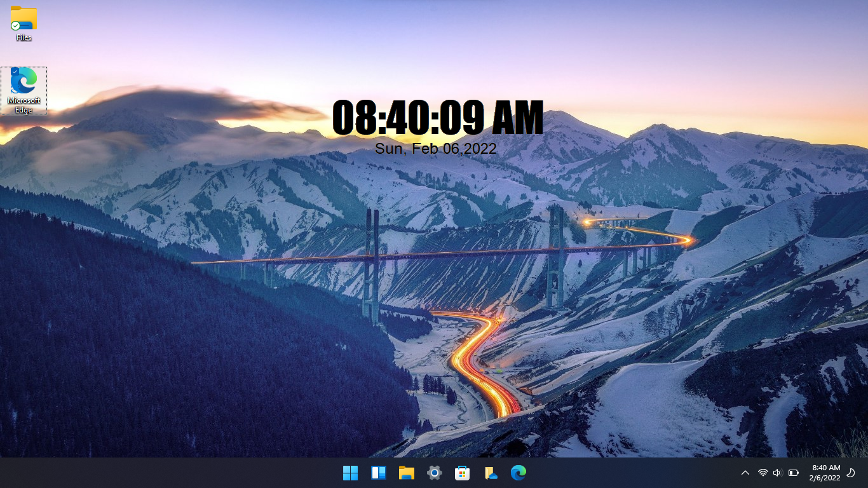Launch File Explorer from the taskbar

pyautogui.click(x=406, y=473)
